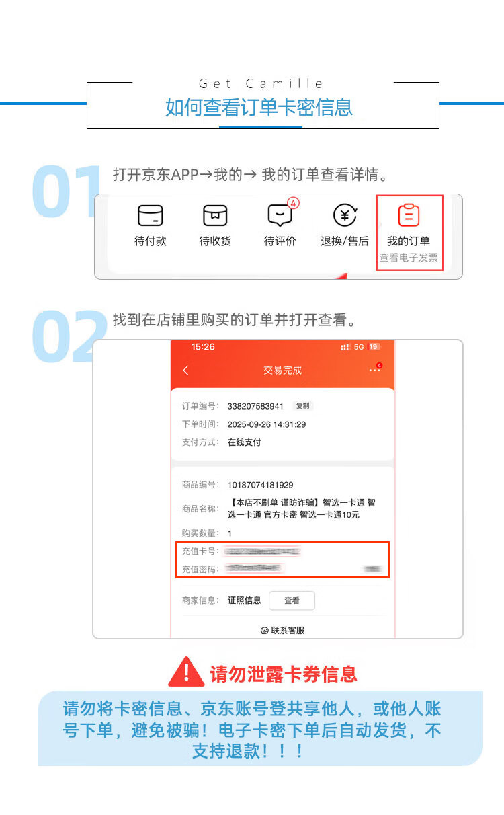The width and height of the screenshot is (504, 815).
Task: Click the 15:26 clock in status bar
Action: [x=203, y=347]
